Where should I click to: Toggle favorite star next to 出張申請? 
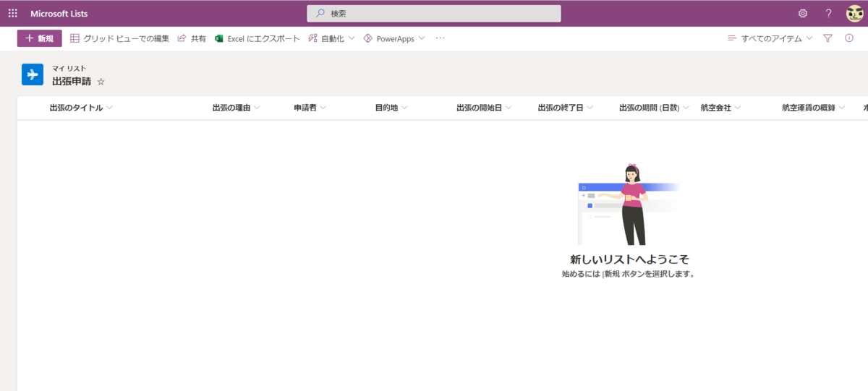click(x=101, y=82)
